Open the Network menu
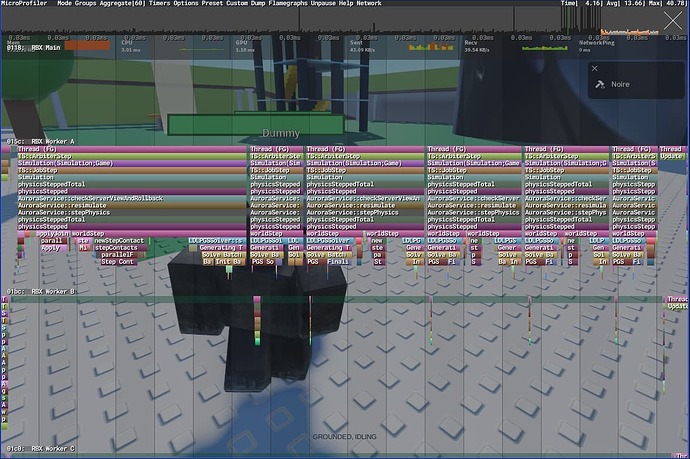Image resolution: width=690 pixels, height=459 pixels. pos(369,3)
